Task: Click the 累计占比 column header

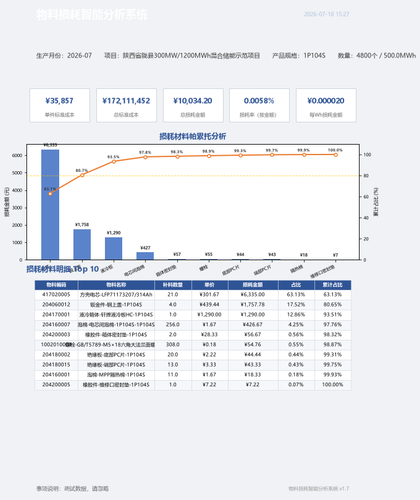Action: pos(333,285)
